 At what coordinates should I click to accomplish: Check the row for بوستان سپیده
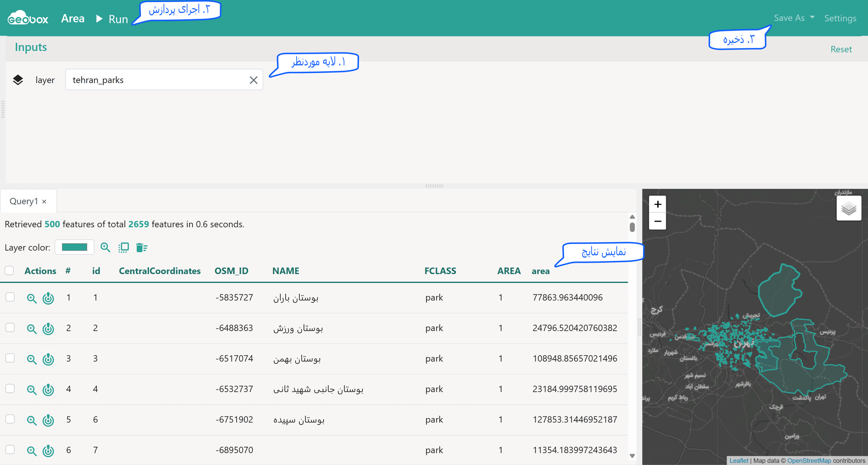pos(10,419)
